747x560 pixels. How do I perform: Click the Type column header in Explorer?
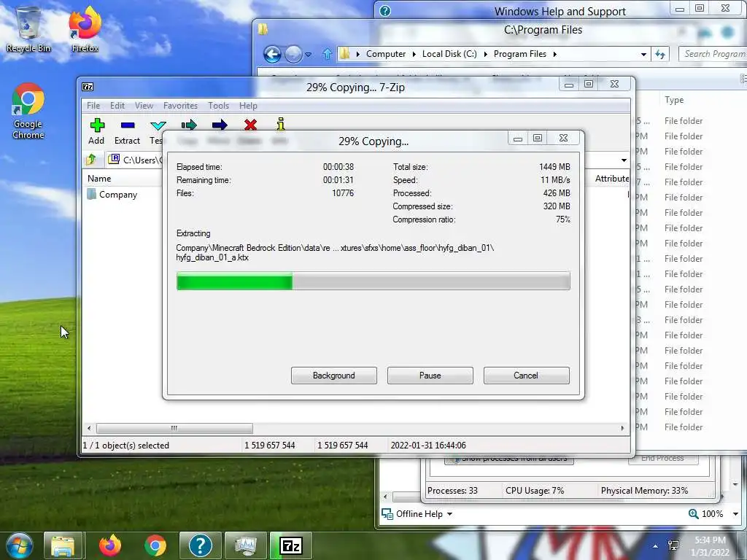tap(674, 100)
